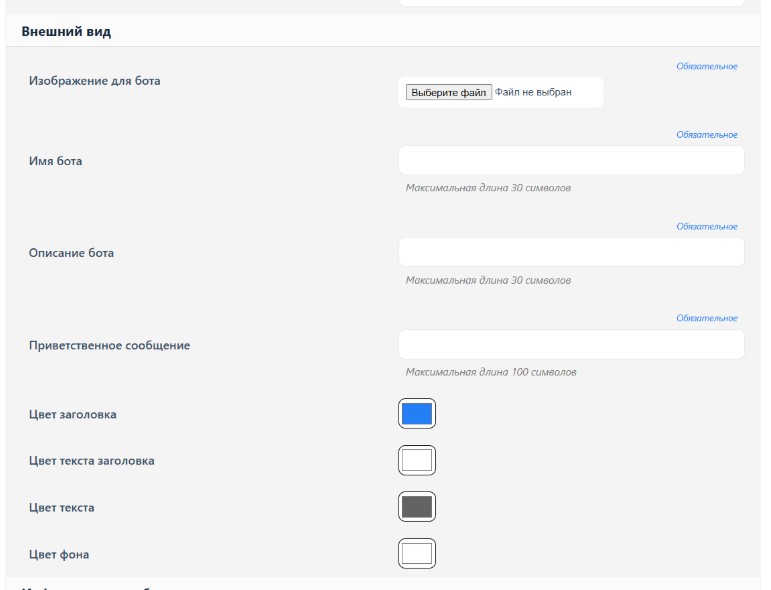Screen dimensions: 771x590
Task: Click the Файл не выбран text
Action: [533, 92]
